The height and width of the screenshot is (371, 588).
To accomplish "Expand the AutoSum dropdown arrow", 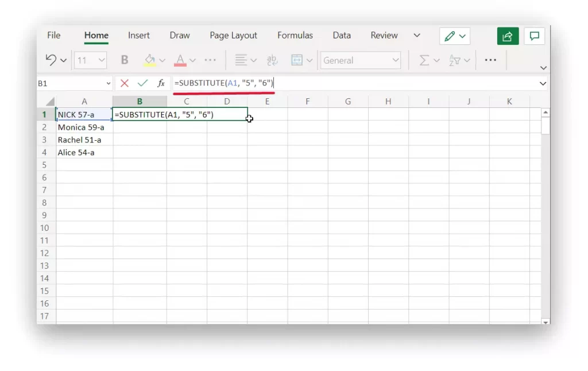I will [x=436, y=60].
